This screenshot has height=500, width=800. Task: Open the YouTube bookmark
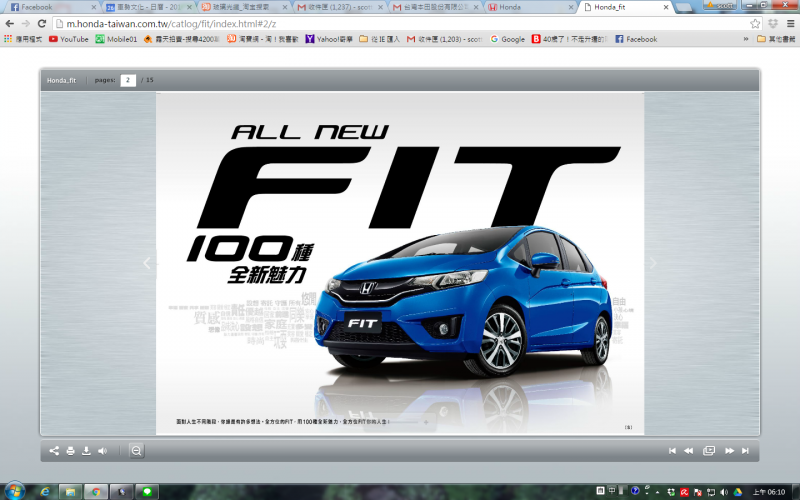pos(68,39)
